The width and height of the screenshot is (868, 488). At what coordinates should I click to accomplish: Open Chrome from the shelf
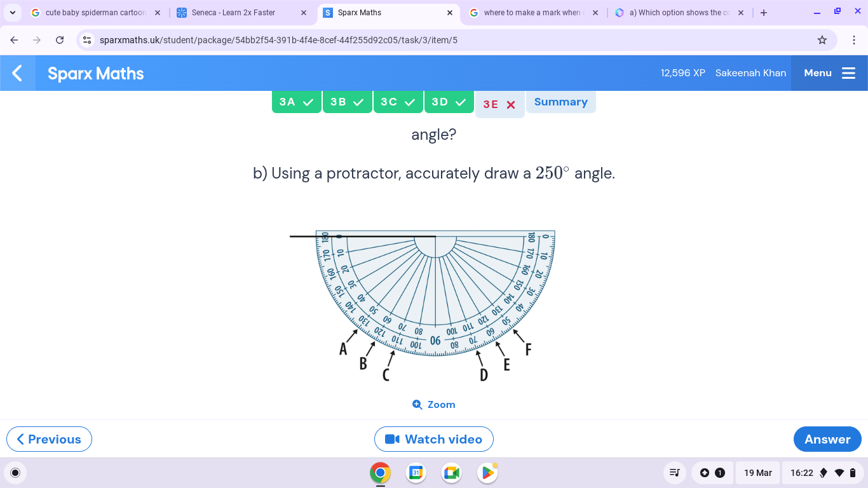pyautogui.click(x=380, y=473)
